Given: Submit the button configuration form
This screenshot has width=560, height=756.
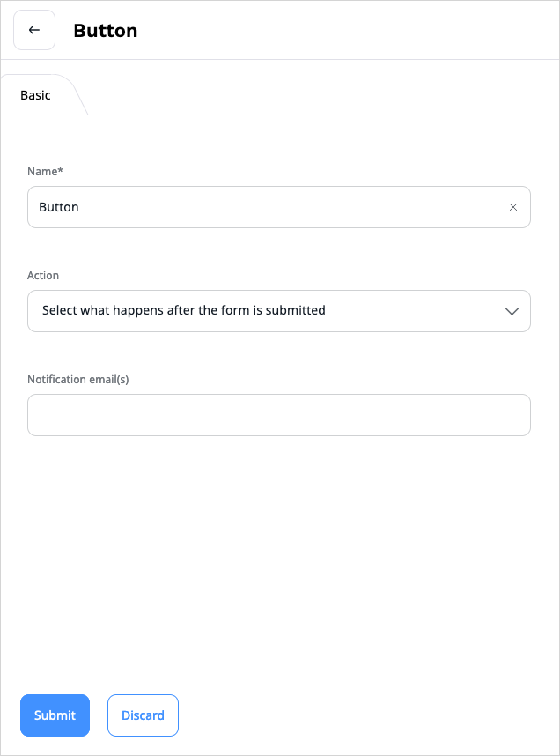Looking at the screenshot, I should tap(55, 715).
